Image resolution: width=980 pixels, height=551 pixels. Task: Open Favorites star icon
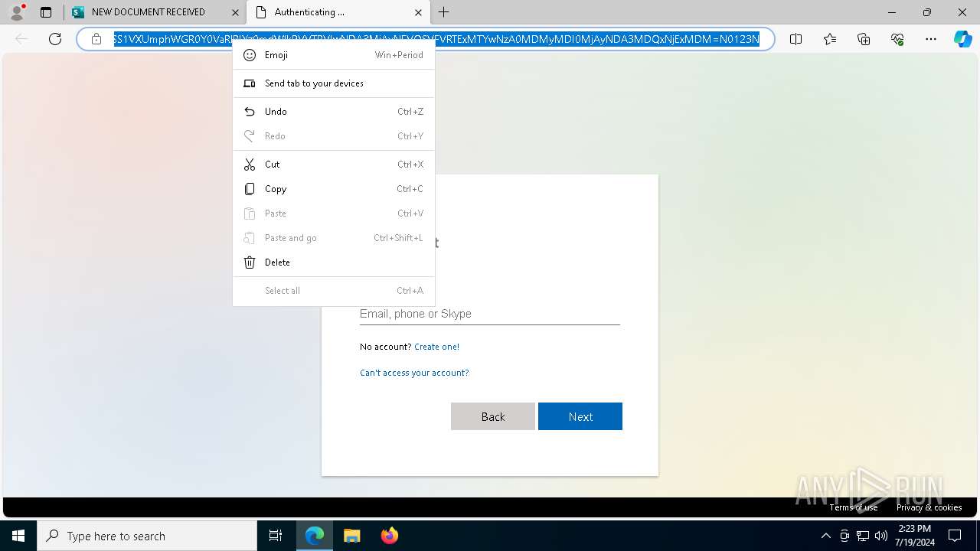(830, 39)
